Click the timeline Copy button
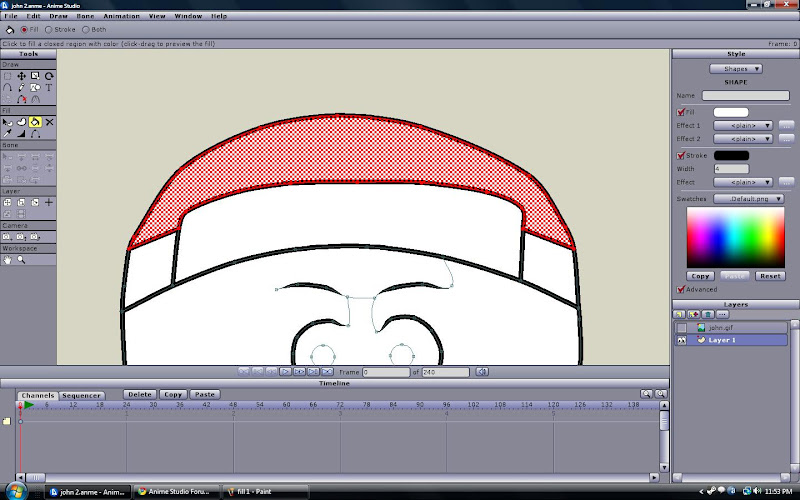Viewport: 800px width, 500px height. pyautogui.click(x=172, y=394)
